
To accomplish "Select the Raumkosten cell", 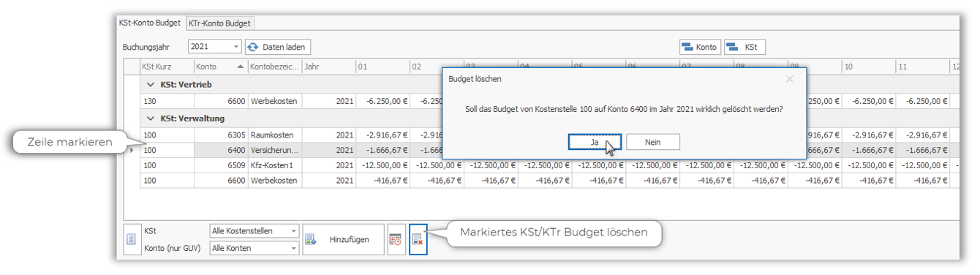I will click(x=274, y=135).
